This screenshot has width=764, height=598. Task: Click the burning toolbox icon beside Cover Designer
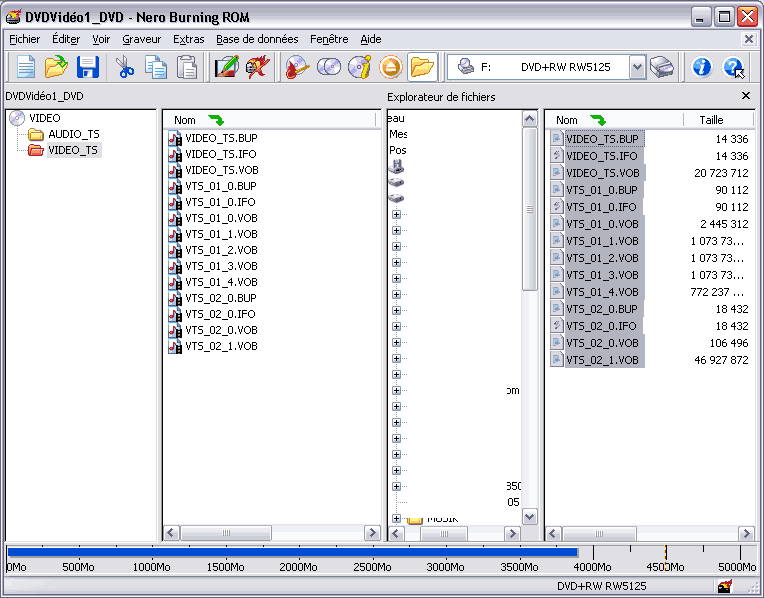[x=257, y=67]
